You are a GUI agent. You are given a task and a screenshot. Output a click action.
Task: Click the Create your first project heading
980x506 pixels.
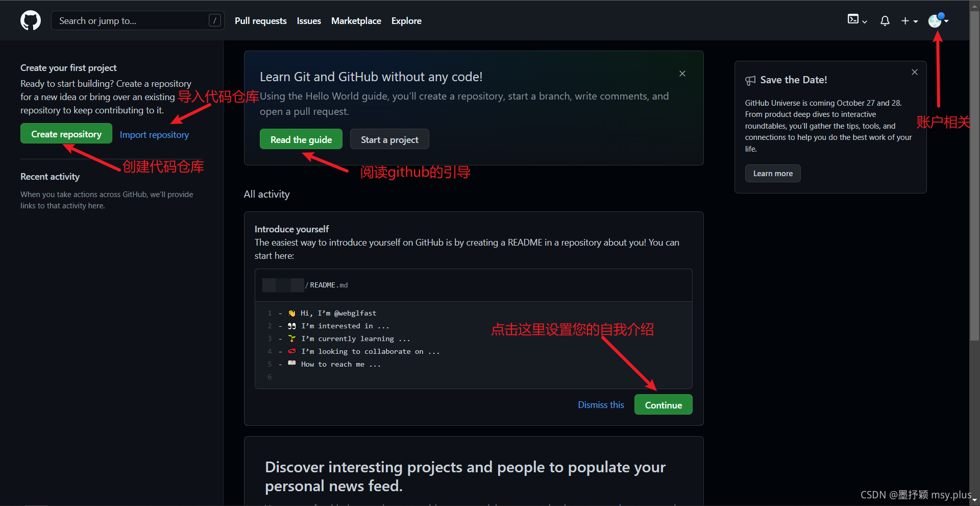coord(68,68)
